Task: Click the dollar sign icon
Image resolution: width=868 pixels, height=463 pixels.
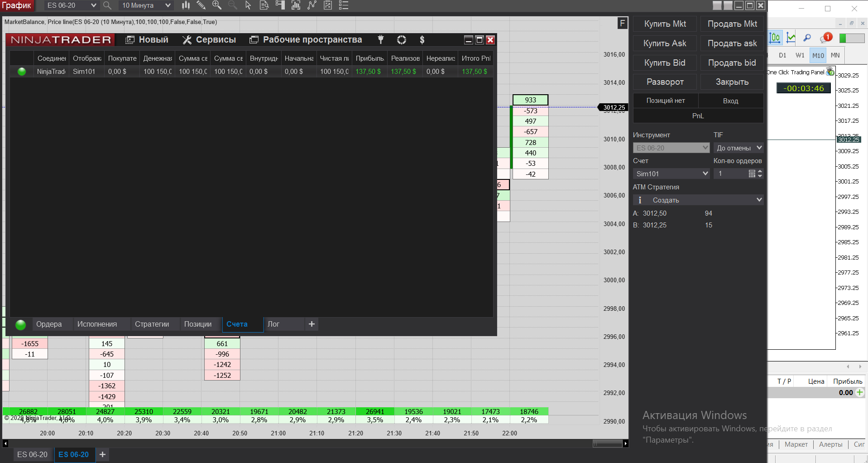Action: click(x=422, y=40)
